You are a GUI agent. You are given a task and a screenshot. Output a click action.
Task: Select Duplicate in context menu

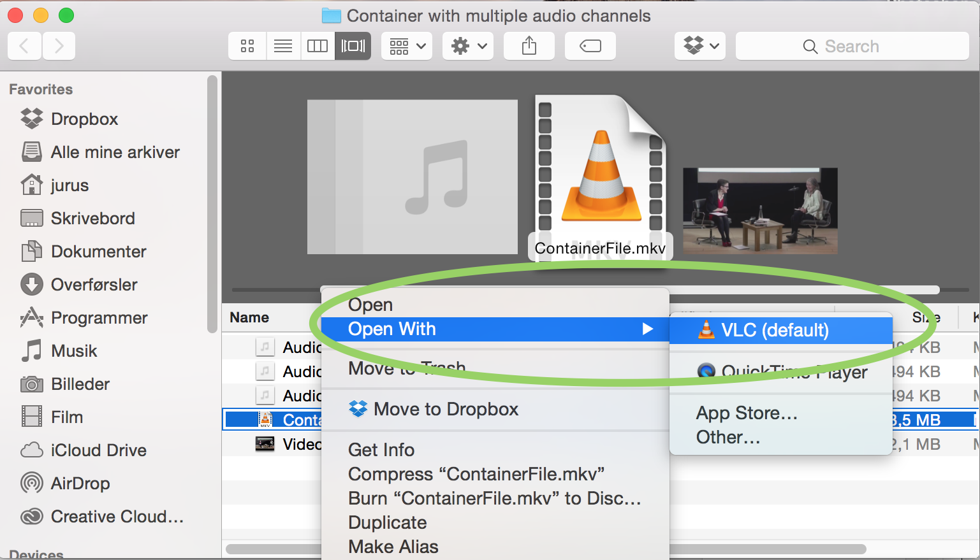[495, 522]
